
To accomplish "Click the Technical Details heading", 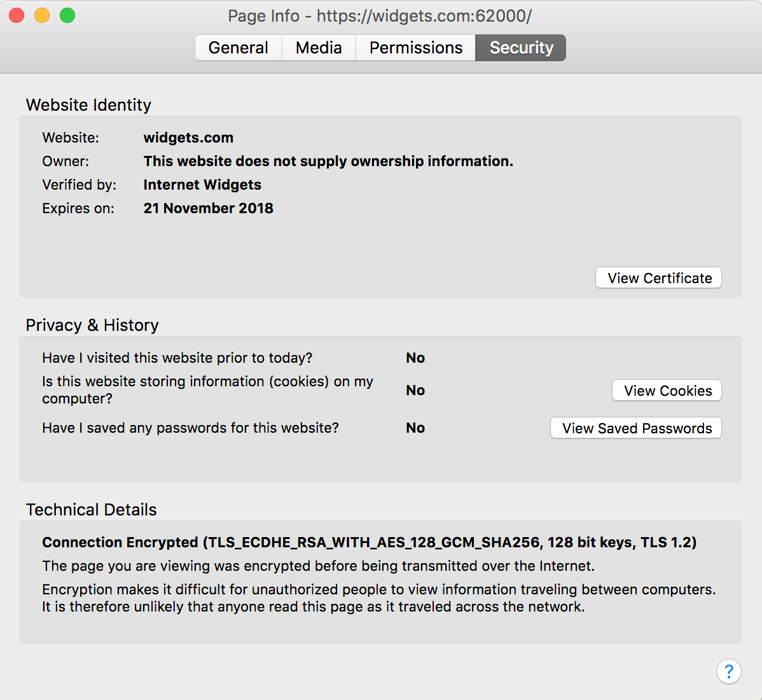I will (x=91, y=509).
